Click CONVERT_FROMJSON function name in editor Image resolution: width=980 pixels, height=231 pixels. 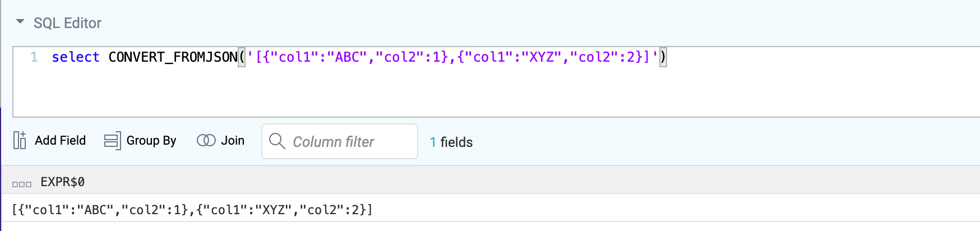[173, 57]
